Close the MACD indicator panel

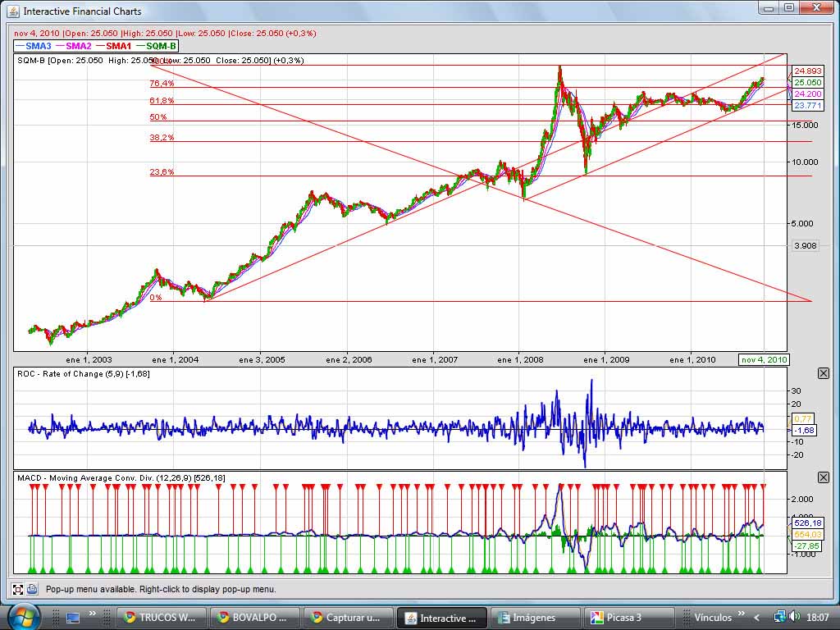[x=824, y=477]
